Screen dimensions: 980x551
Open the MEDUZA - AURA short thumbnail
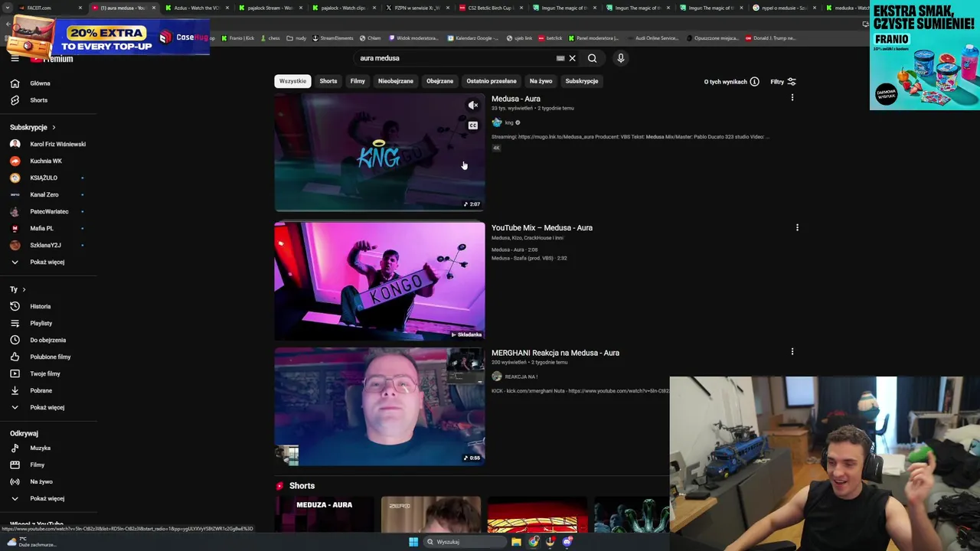coord(325,515)
